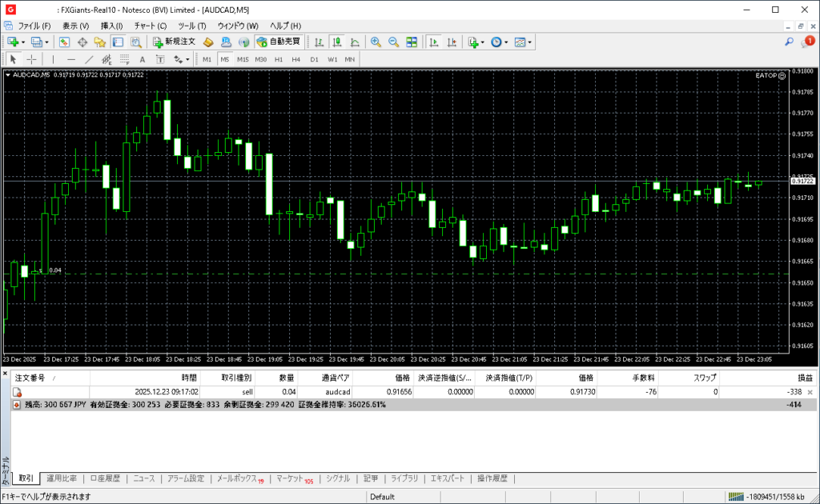
Task: Select the horizontal line drawing tool
Action: click(x=71, y=59)
